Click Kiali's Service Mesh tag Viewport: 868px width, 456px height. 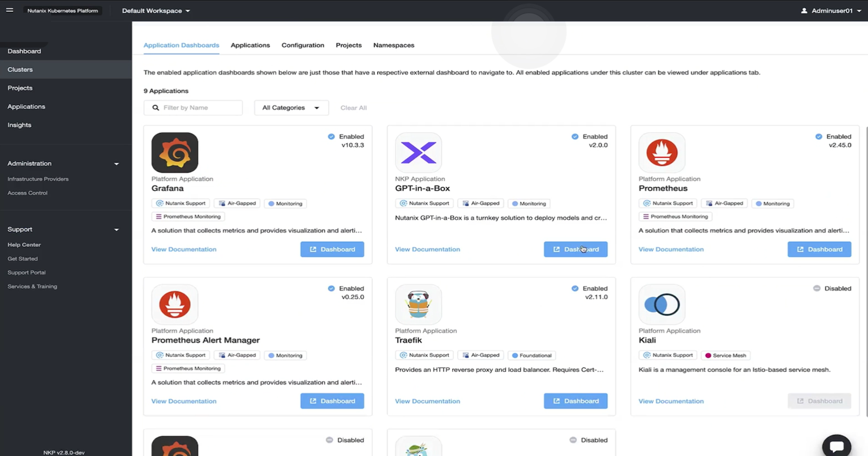tap(726, 355)
